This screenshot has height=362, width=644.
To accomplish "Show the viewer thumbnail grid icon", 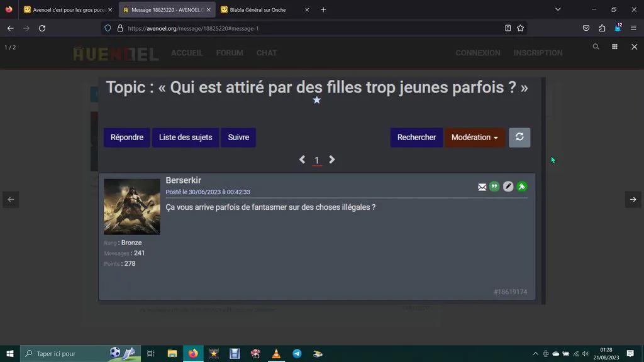I will tap(615, 47).
